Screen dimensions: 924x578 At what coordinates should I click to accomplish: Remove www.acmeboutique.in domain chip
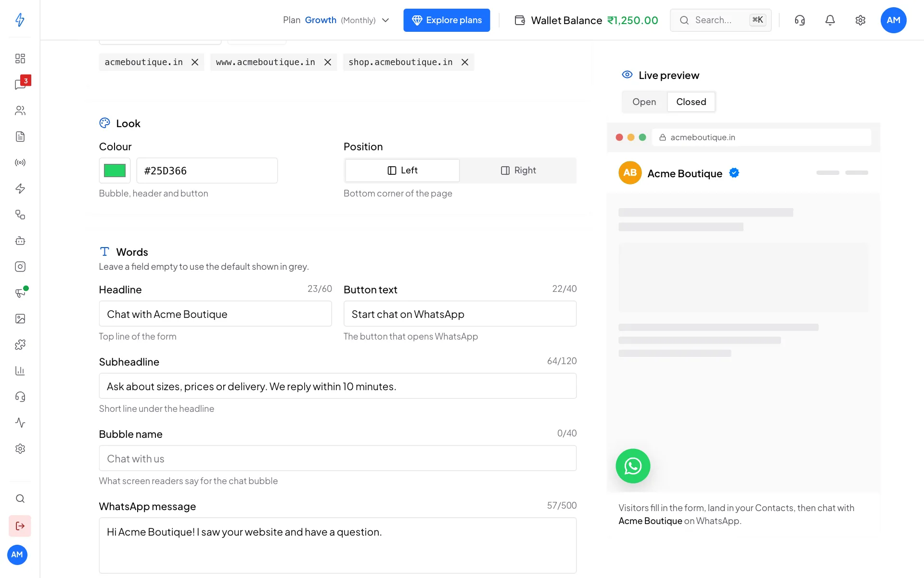tap(328, 62)
